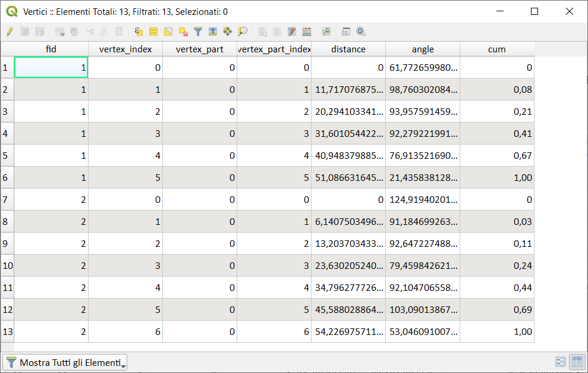
Task: Pan map to selected rows
Action: (227, 32)
